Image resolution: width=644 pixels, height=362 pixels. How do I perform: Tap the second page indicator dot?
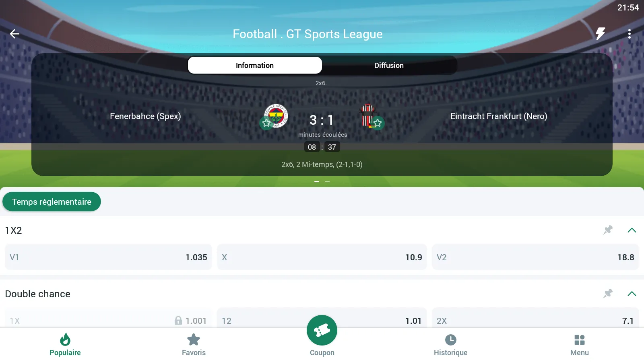[327, 182]
